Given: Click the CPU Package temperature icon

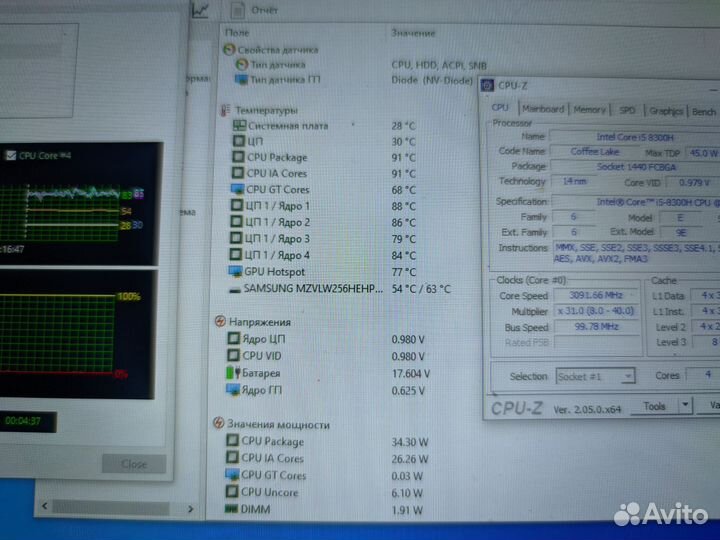Looking at the screenshot, I should (x=238, y=157).
